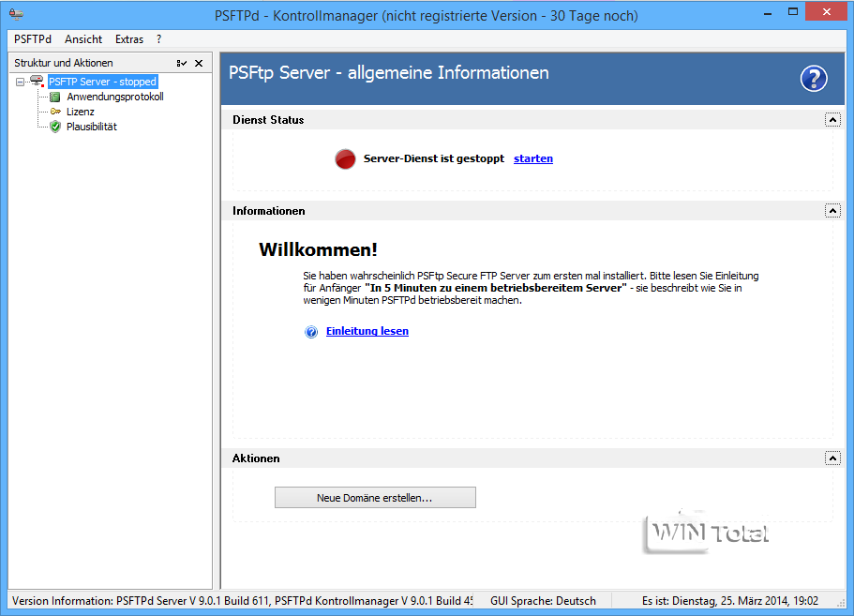Click the app icon in title bar

tap(16, 14)
